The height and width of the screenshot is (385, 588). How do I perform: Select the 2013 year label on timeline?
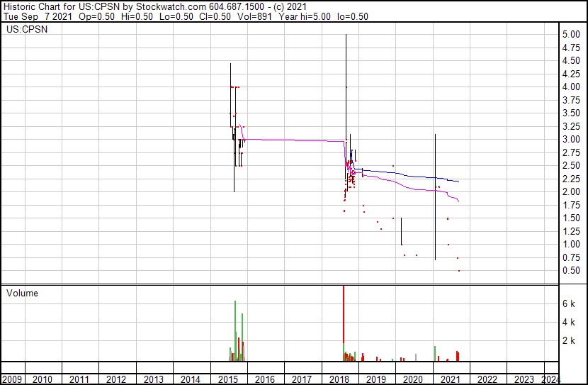[x=153, y=379]
